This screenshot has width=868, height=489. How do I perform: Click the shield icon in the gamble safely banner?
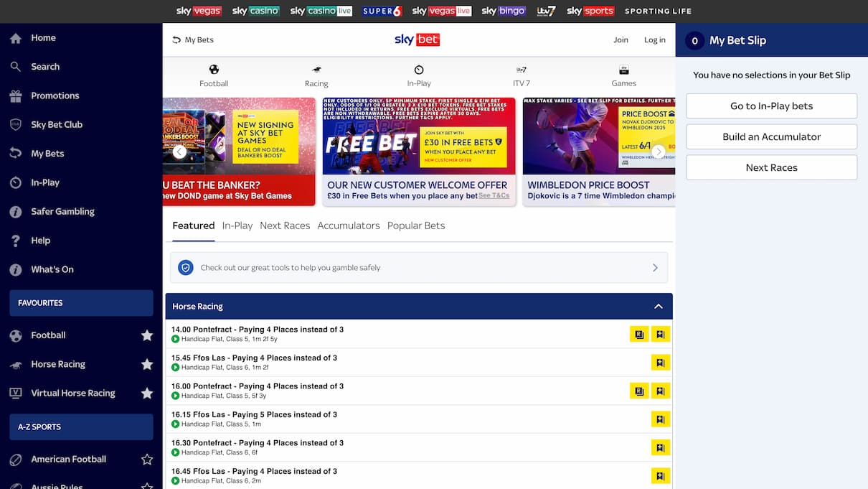point(186,267)
